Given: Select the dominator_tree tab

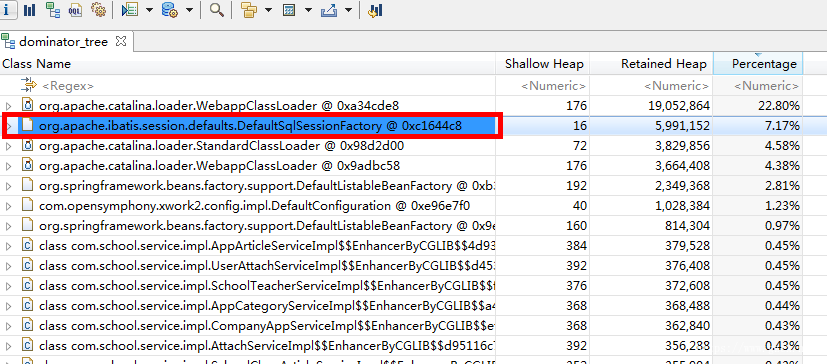Looking at the screenshot, I should click(x=63, y=41).
